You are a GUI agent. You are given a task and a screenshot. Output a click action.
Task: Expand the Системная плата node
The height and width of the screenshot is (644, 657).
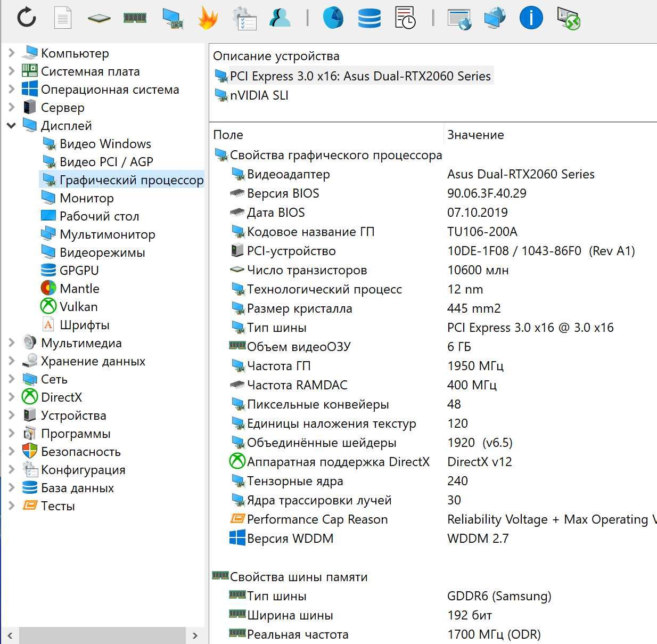pyautogui.click(x=11, y=71)
